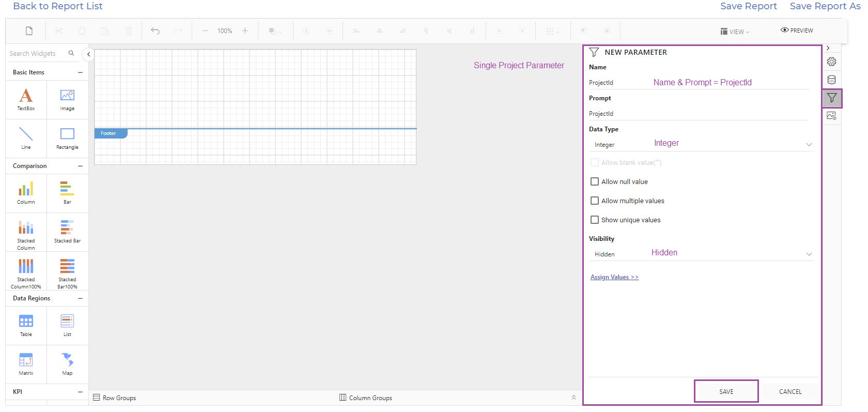This screenshot has height=412, width=868.
Task: Click the 100% zoom level text
Action: (x=225, y=31)
